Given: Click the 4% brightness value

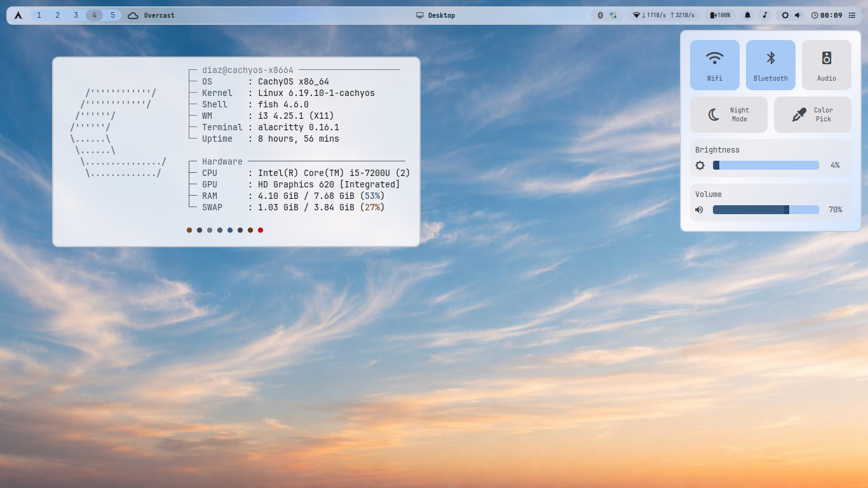Looking at the screenshot, I should pyautogui.click(x=835, y=165).
